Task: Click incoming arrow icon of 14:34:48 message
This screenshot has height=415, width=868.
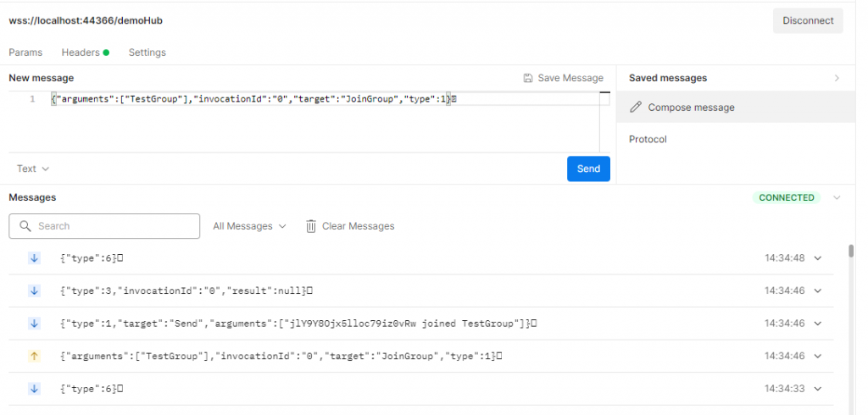Action: pyautogui.click(x=34, y=257)
